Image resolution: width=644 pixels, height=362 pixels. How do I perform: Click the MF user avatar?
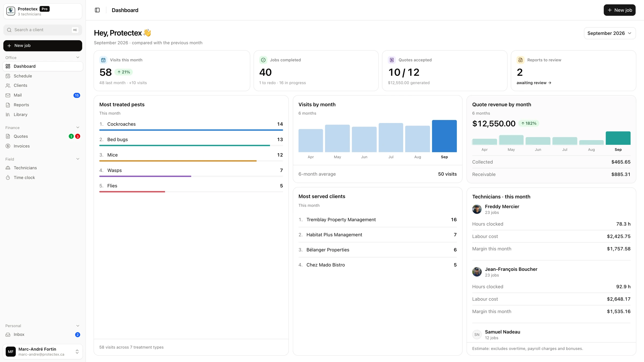pos(11,352)
